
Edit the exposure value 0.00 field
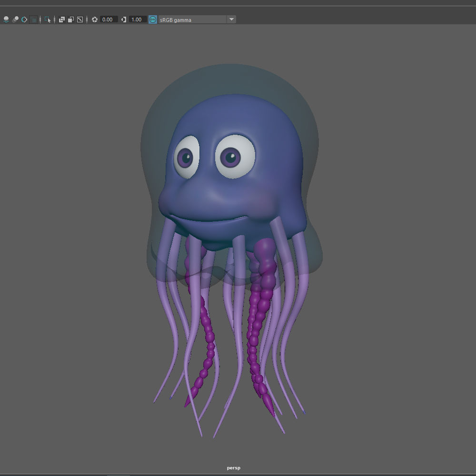tap(109, 20)
